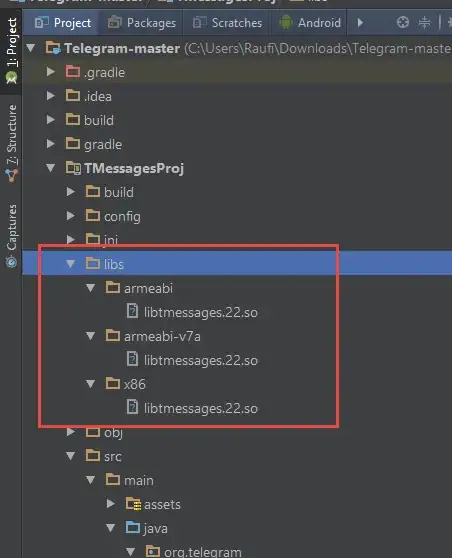Collapse the TMessagesProj module
Image resolution: width=452 pixels, height=558 pixels.
pos(51,168)
